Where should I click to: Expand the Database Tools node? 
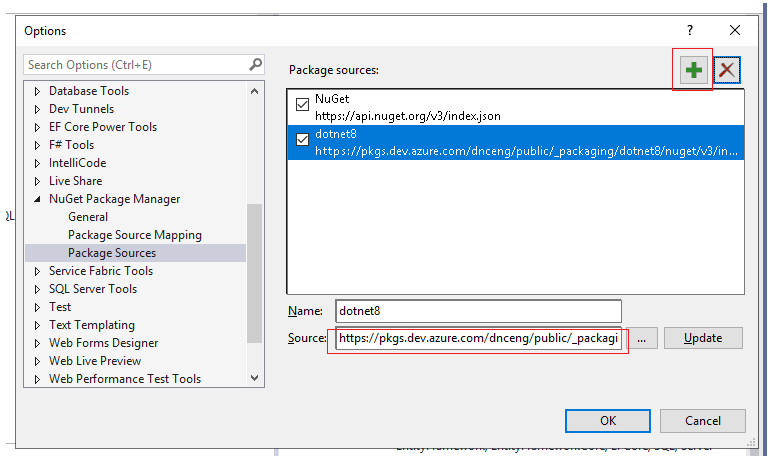tap(37, 91)
